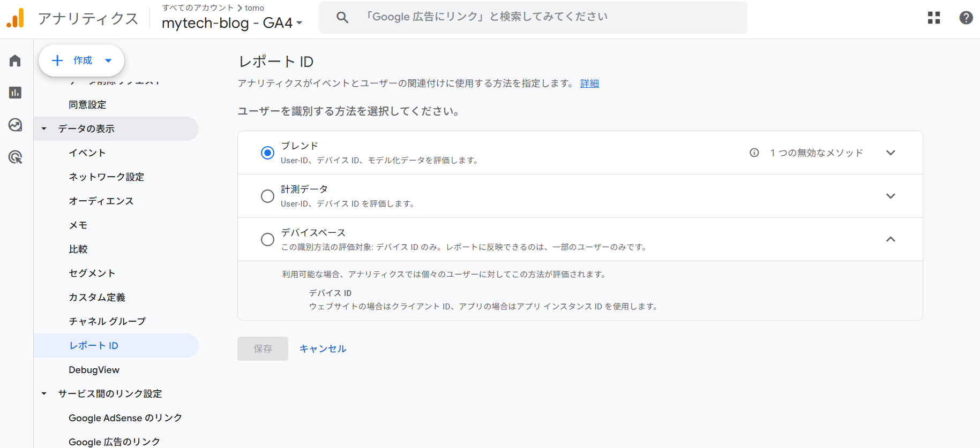
Task: Collapse the デバイスベース details chevron
Action: 891,239
